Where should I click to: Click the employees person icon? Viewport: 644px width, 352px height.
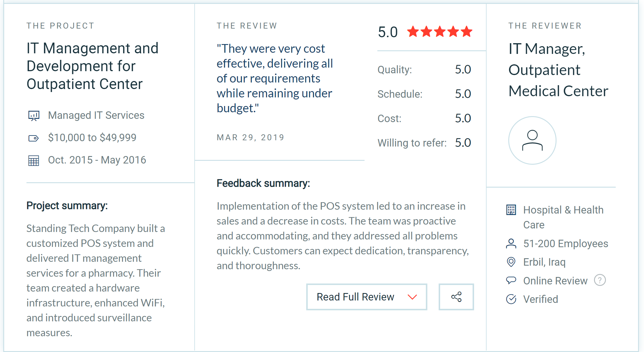511,244
